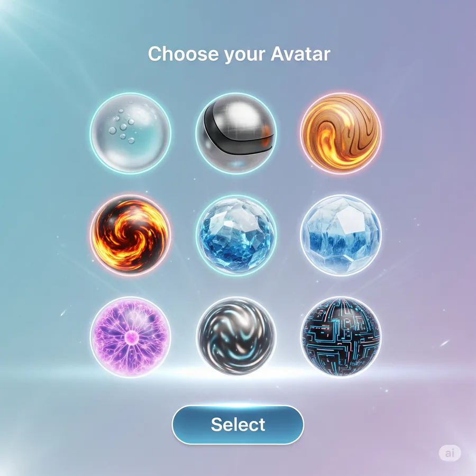476x476 pixels.
Task: Select the blue faceted crystal orb
Action: pyautogui.click(x=236, y=235)
